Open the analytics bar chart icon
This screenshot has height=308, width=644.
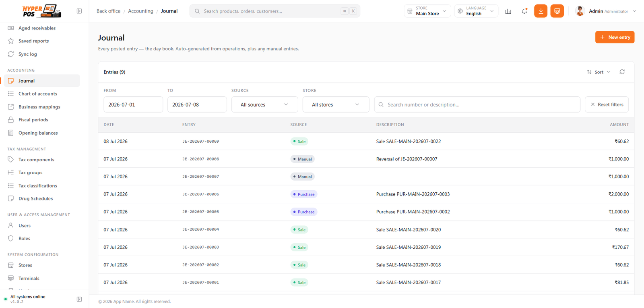[x=508, y=11]
